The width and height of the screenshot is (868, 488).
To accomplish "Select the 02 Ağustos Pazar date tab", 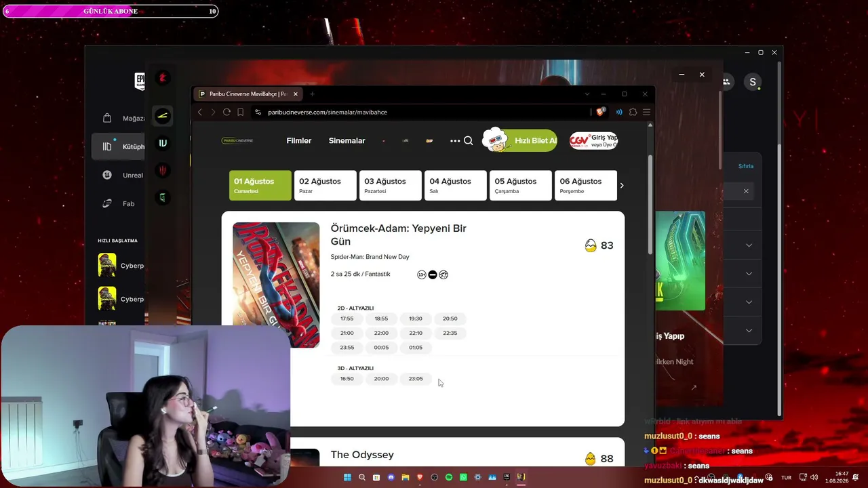I will pyautogui.click(x=325, y=185).
